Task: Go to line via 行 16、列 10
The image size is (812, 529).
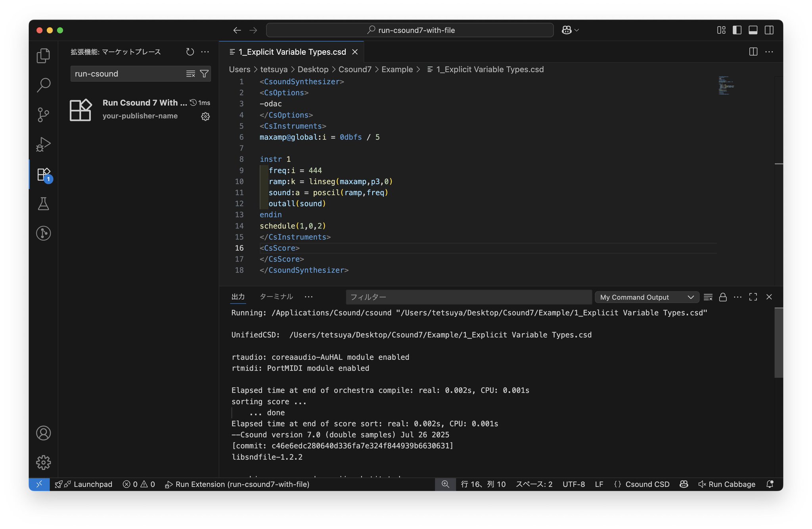Action: [x=483, y=484]
